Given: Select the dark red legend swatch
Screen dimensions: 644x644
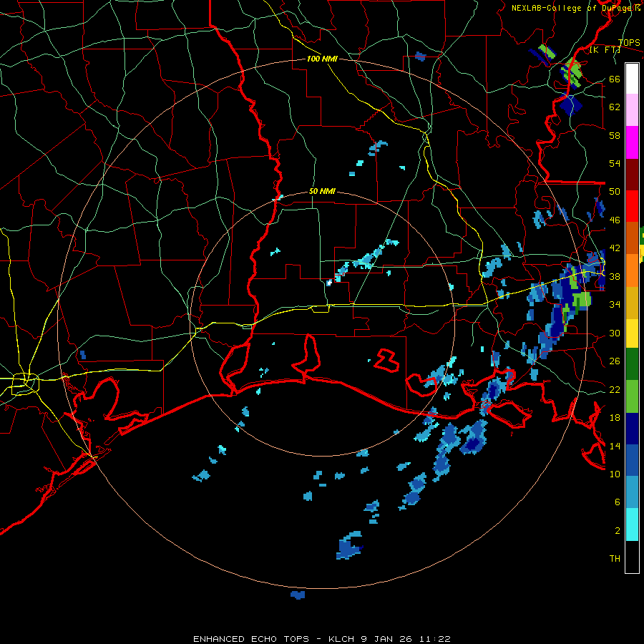Looking at the screenshot, I should tap(632, 174).
